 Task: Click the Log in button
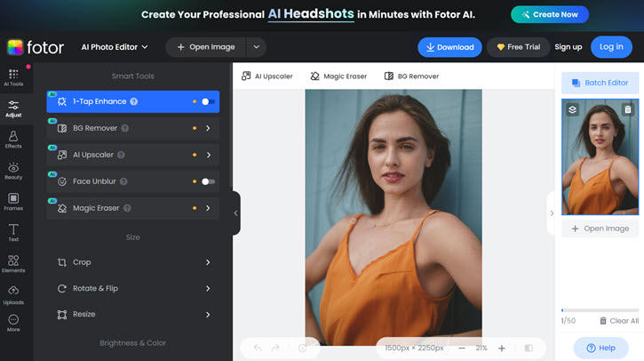611,47
